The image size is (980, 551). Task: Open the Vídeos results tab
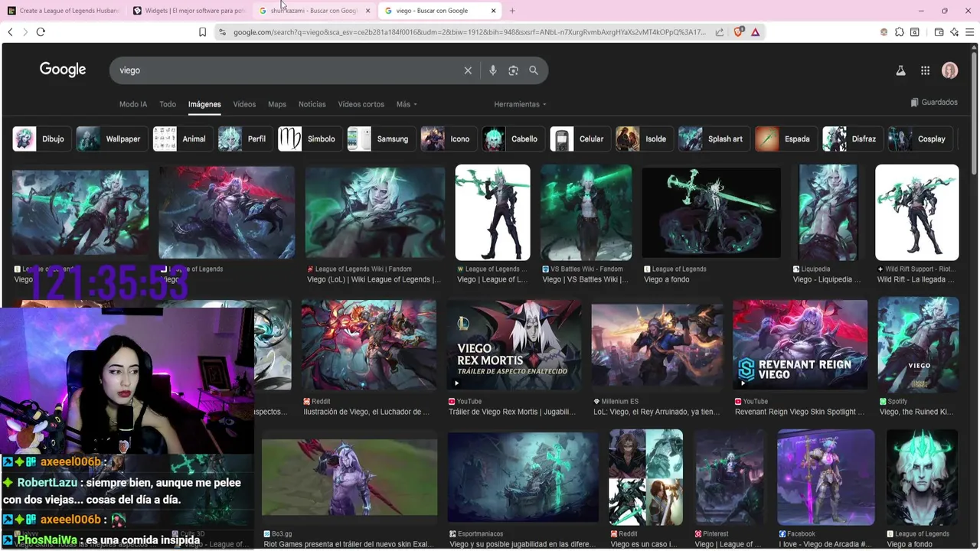coord(244,104)
